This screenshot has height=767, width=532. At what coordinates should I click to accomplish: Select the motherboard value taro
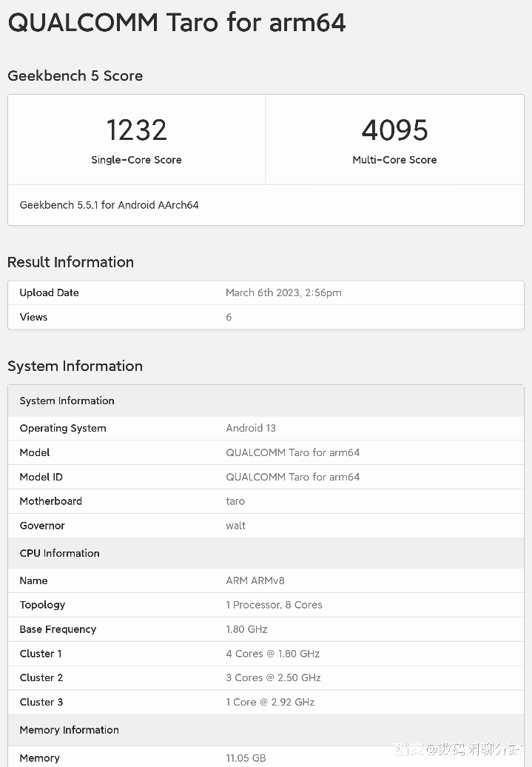point(235,501)
